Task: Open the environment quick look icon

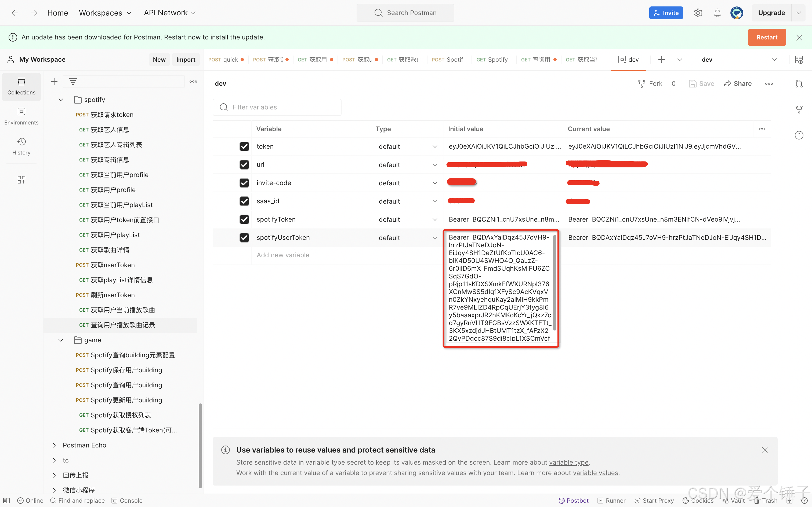Action: point(799,60)
